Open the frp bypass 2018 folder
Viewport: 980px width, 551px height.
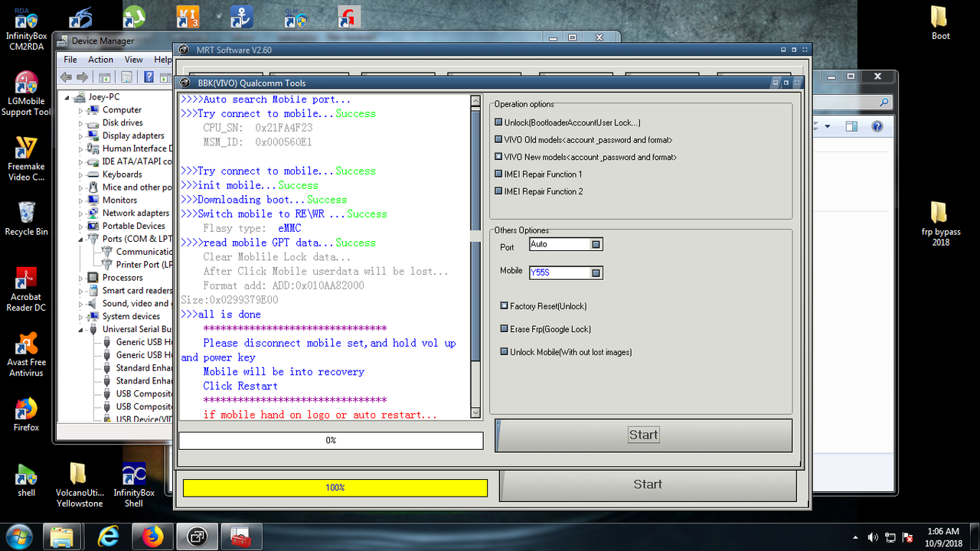pos(940,223)
